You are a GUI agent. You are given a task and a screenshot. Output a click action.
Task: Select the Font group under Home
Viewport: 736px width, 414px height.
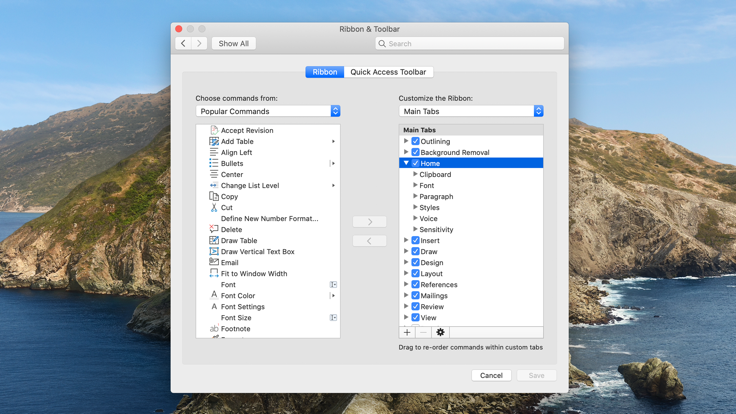[427, 185]
